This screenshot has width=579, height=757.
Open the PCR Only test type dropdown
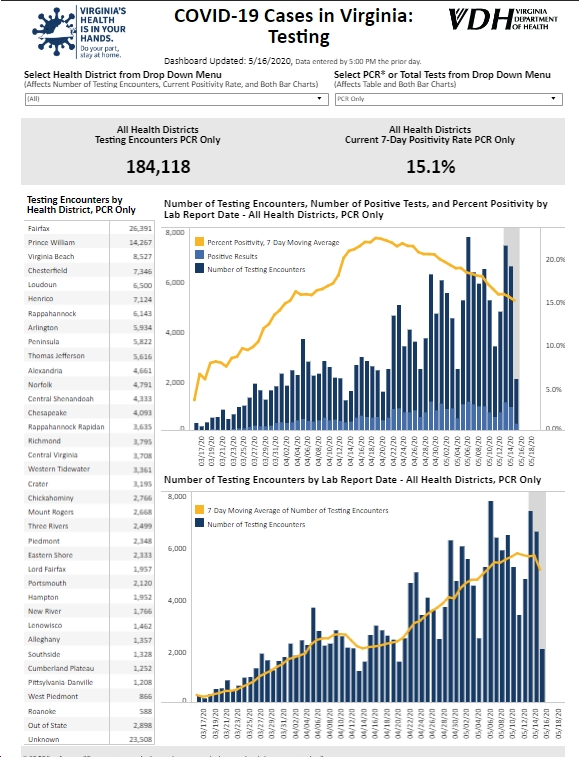click(x=449, y=99)
